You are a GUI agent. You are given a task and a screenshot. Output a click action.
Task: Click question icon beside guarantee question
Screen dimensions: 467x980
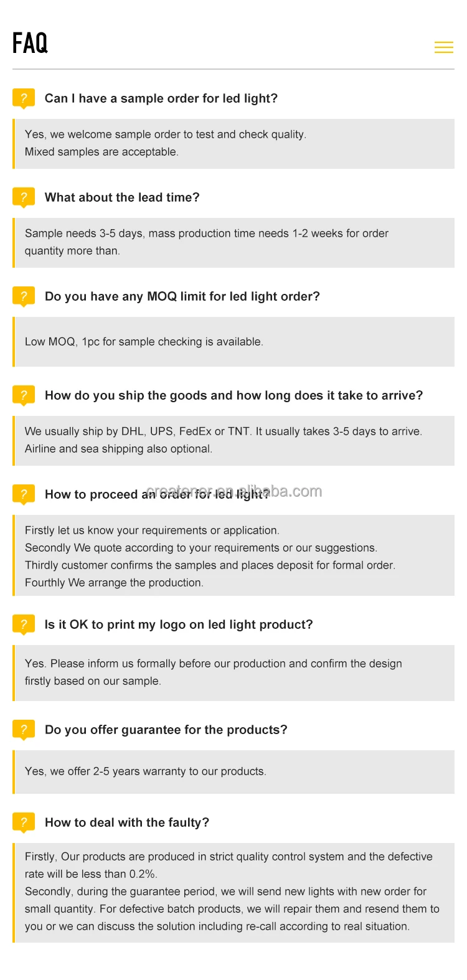pyautogui.click(x=24, y=729)
